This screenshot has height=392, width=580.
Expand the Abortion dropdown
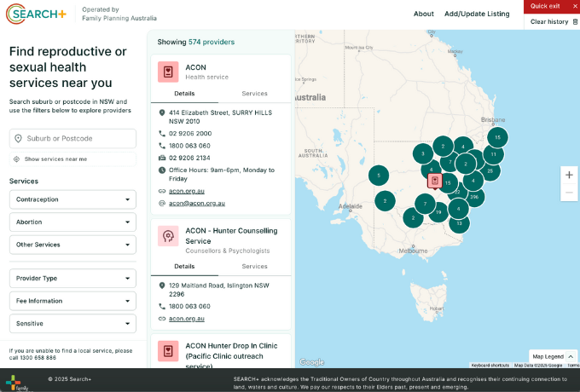[72, 222]
